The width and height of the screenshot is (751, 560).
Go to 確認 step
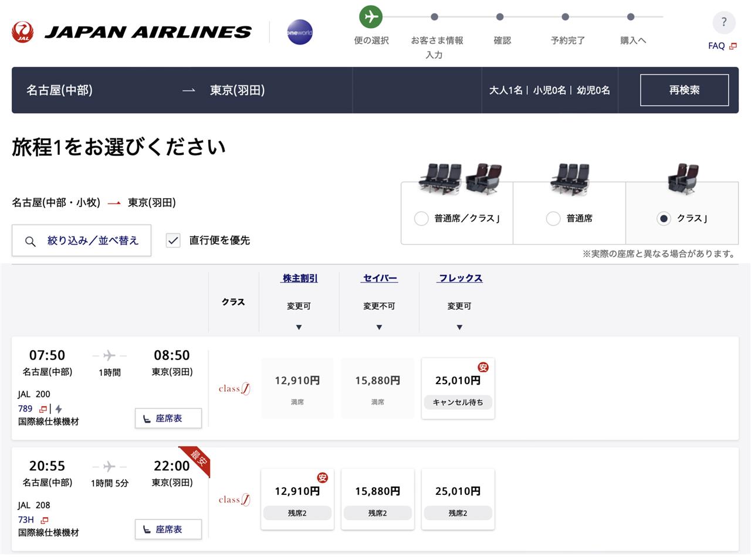click(502, 40)
